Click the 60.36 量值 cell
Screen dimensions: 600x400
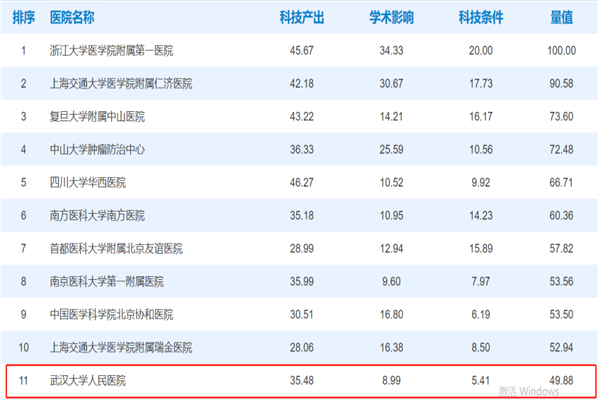coord(561,216)
